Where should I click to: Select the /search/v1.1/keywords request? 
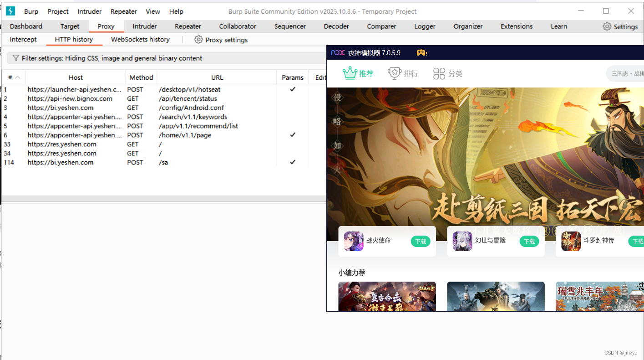click(x=164, y=117)
